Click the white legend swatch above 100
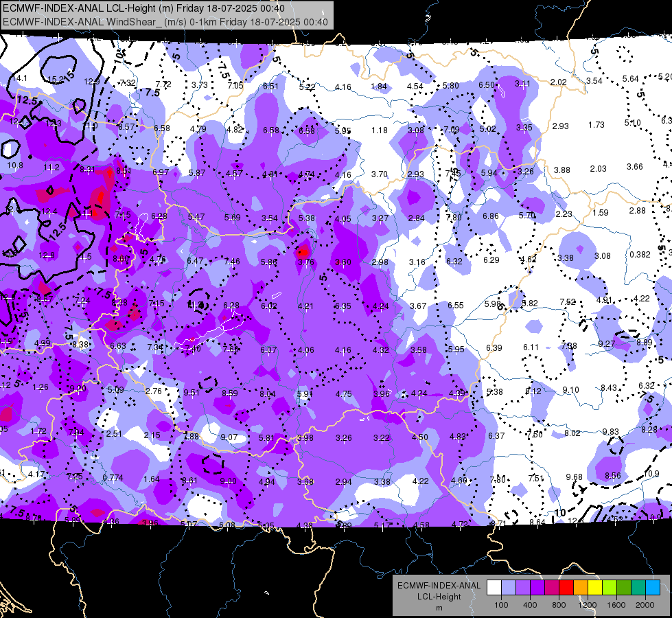Viewport: 672px width, 618px height. coord(494,588)
